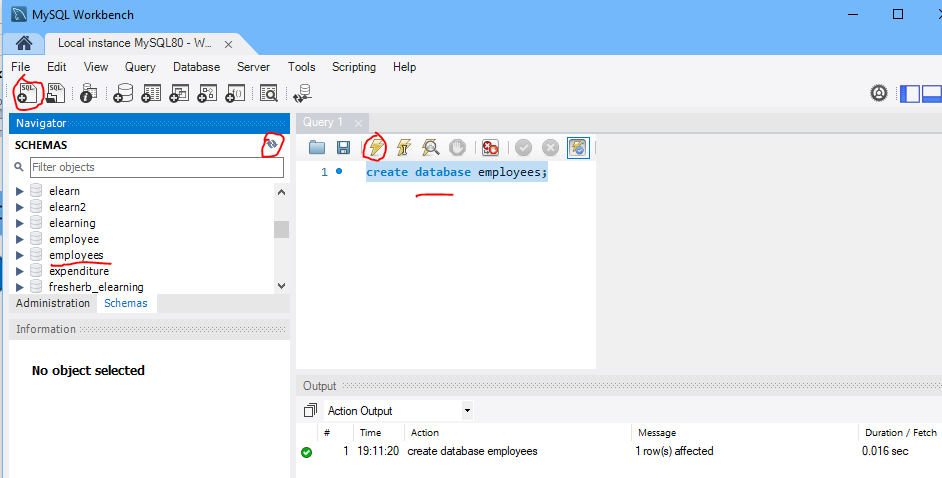Rollback the transaction X icon
The image size is (942, 478).
pyautogui.click(x=550, y=147)
